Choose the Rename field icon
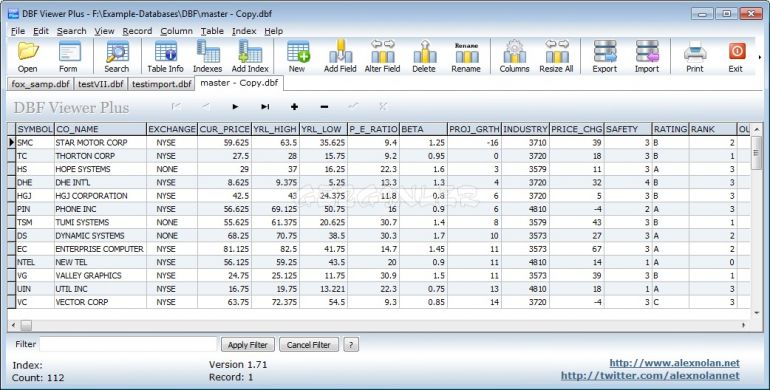 coord(466,57)
